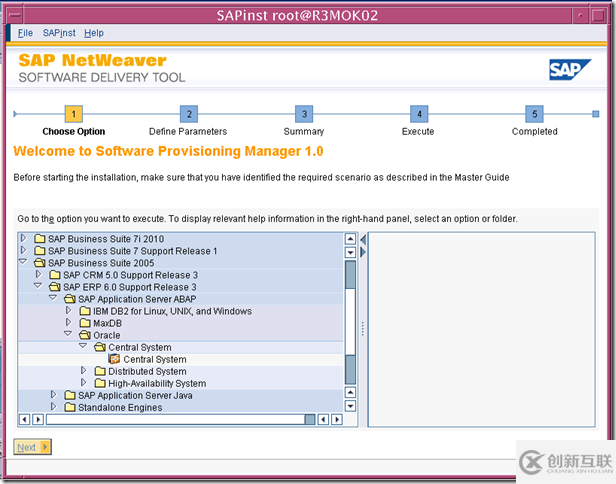Image resolution: width=616 pixels, height=484 pixels.
Task: Select SAP ERP 6.0 open folder icon
Action: pyautogui.click(x=55, y=287)
